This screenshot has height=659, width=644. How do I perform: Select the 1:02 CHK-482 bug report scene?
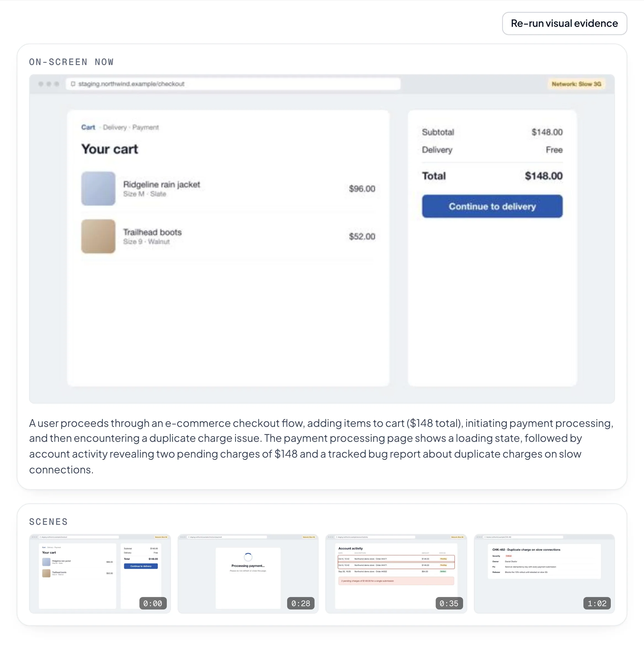[544, 574]
